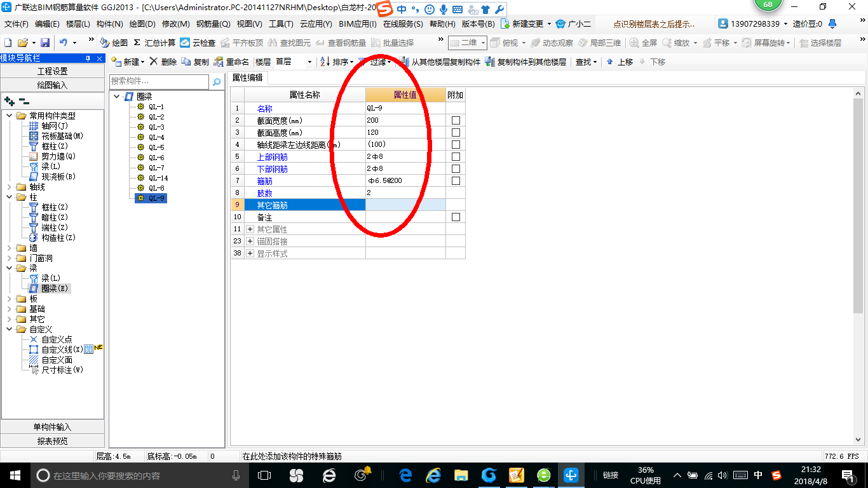The width and height of the screenshot is (868, 488).
Task: Click 广小二 assistant icon
Action: (573, 24)
